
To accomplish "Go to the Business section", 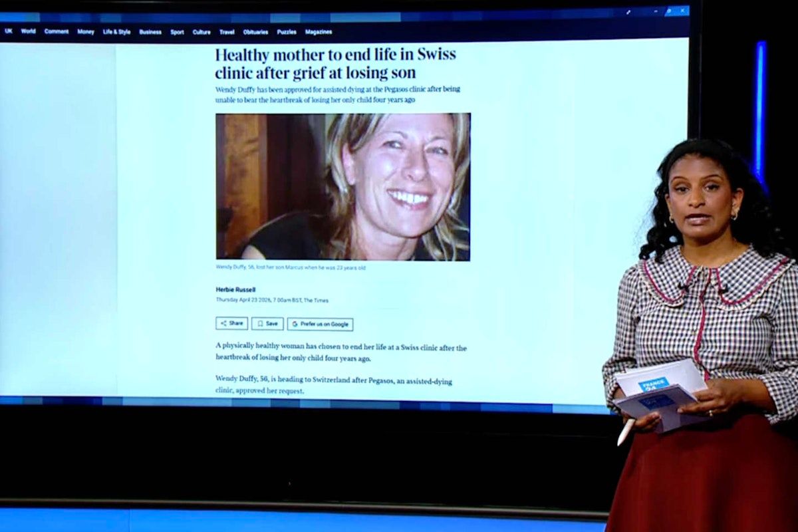I will 150,32.
